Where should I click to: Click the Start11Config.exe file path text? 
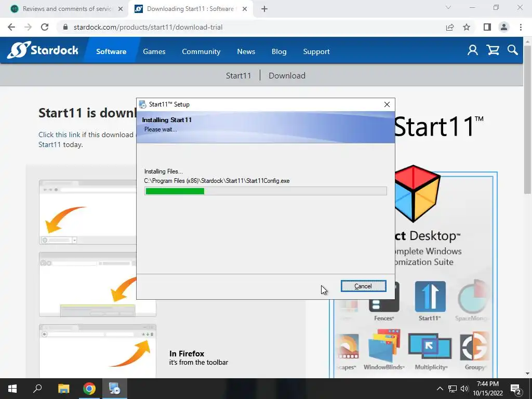point(217,181)
